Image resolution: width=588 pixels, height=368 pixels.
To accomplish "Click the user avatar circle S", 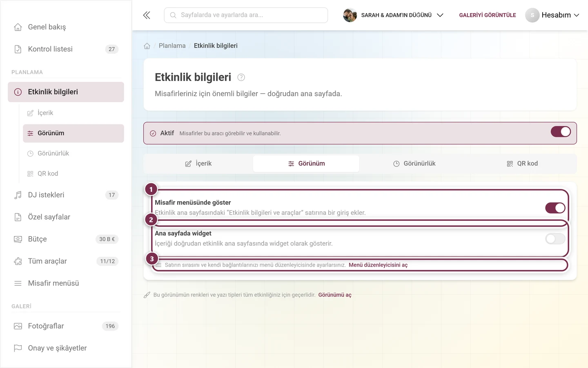I will coord(532,15).
